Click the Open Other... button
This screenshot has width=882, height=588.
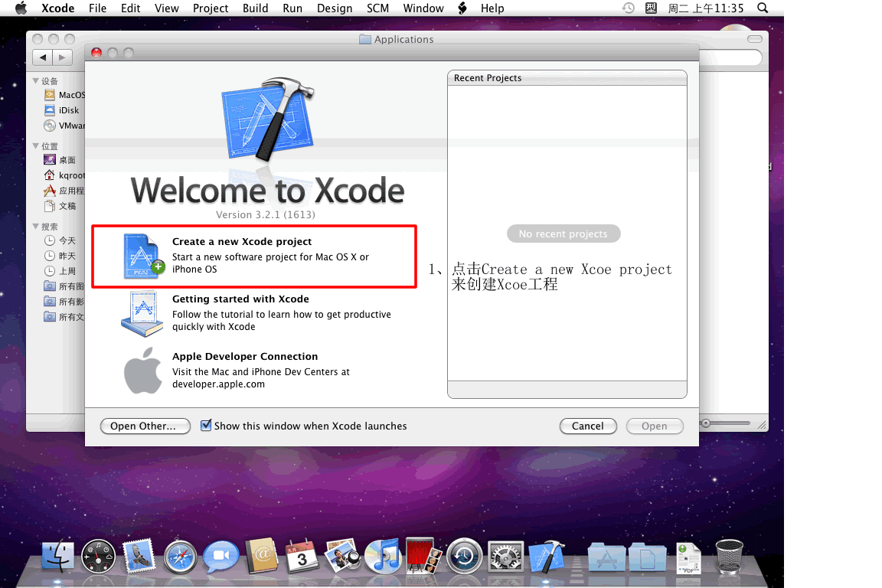[x=145, y=426]
